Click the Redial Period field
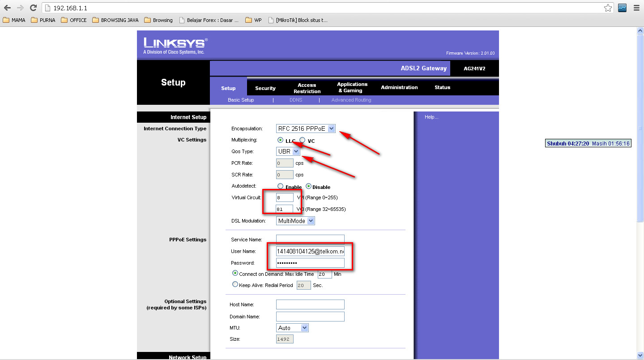Viewport: 644px width, 360px height. point(303,285)
